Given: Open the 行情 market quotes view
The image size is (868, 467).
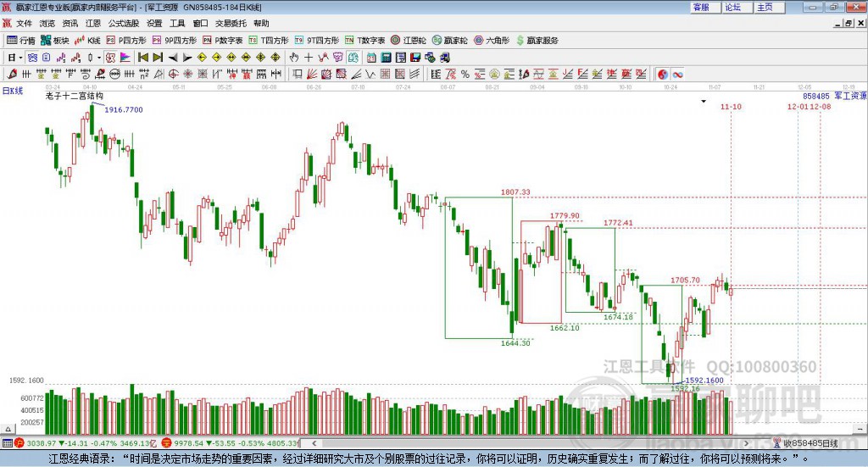Looking at the screenshot, I should [x=20, y=41].
